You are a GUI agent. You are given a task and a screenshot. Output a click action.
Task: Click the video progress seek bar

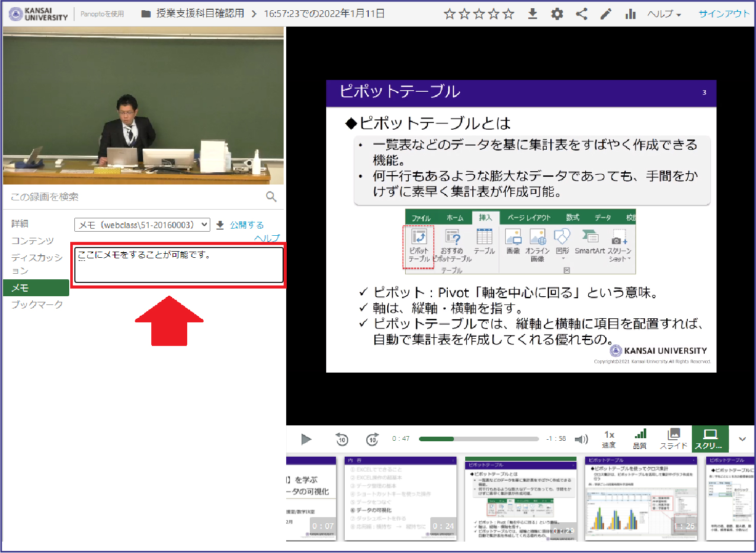pyautogui.click(x=479, y=439)
